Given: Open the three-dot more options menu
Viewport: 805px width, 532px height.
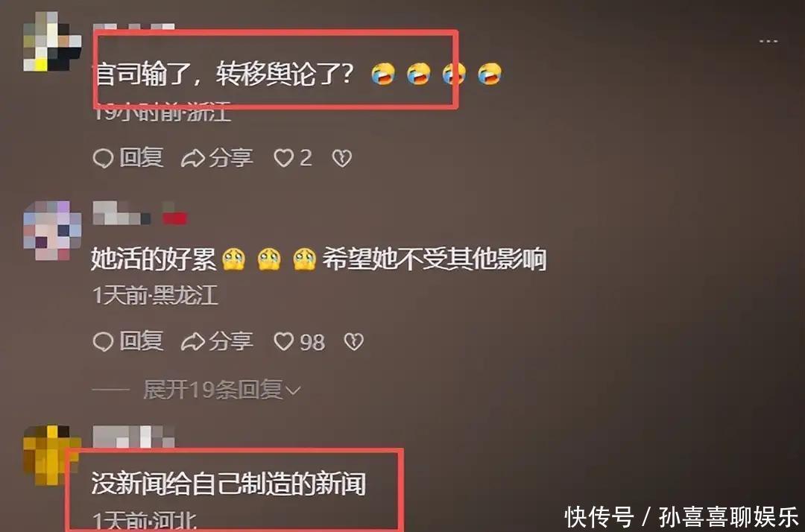Looking at the screenshot, I should coord(768,41).
